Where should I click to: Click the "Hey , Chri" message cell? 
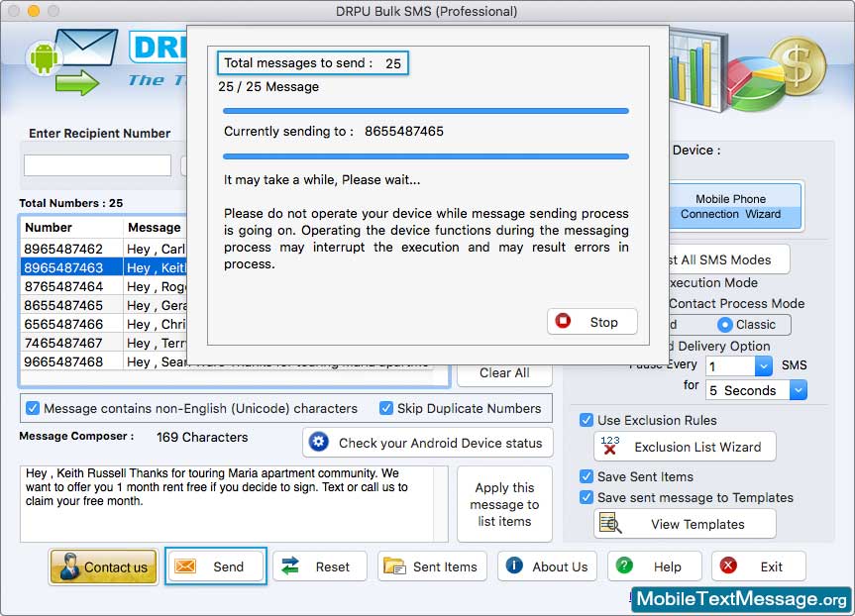pos(156,325)
